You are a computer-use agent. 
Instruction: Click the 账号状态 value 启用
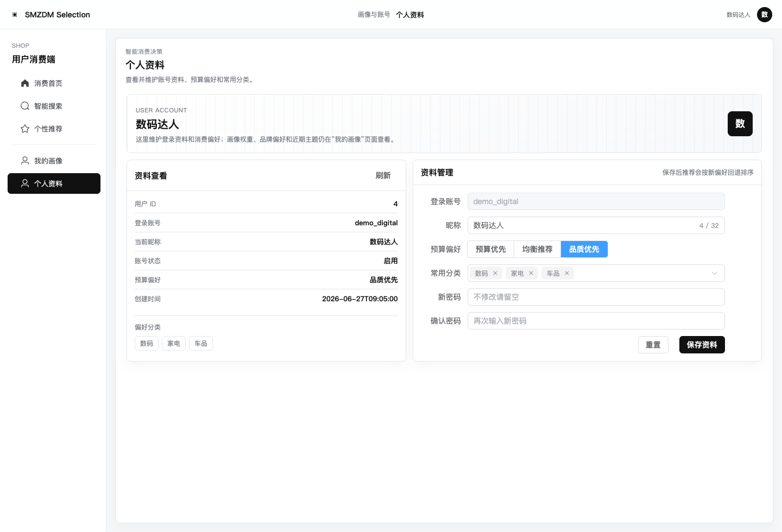[391, 261]
